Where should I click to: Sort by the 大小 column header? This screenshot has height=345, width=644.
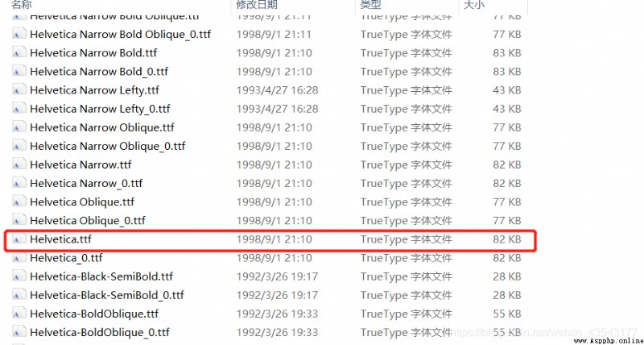tap(474, 5)
